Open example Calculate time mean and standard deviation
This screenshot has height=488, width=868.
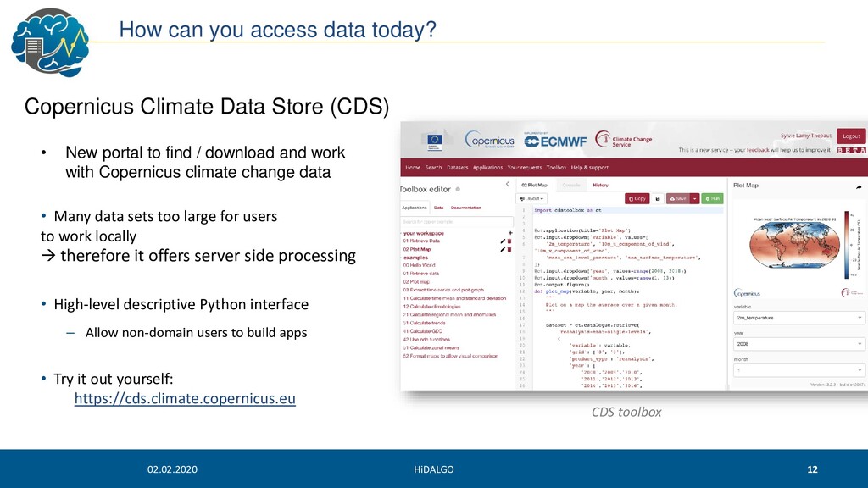coord(454,298)
